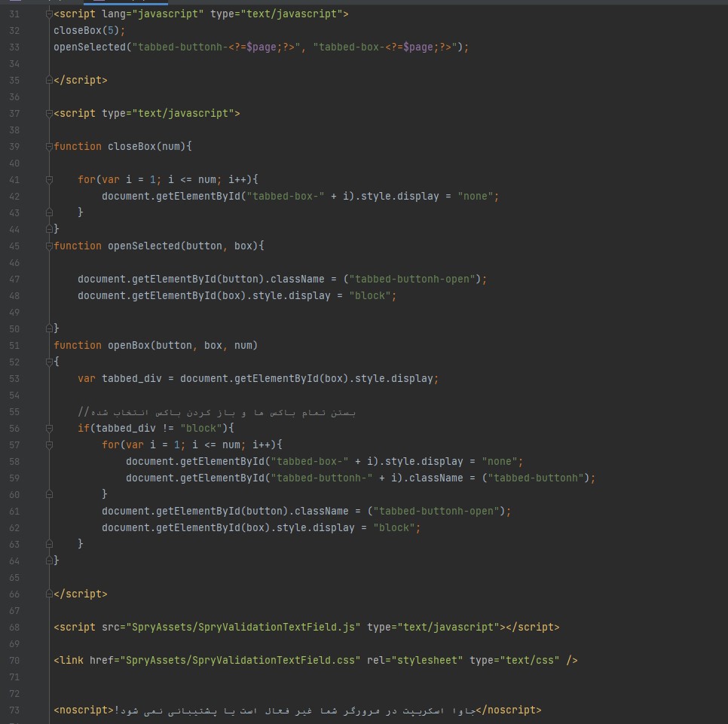Collapse the first script tag on line 31

50,14
